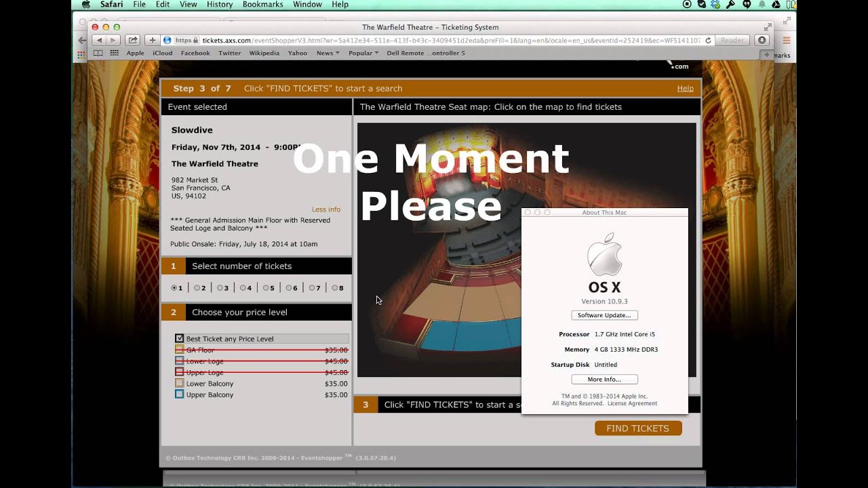Open the Top Sites grid icon
This screenshot has width=868, height=488.
tap(114, 53)
